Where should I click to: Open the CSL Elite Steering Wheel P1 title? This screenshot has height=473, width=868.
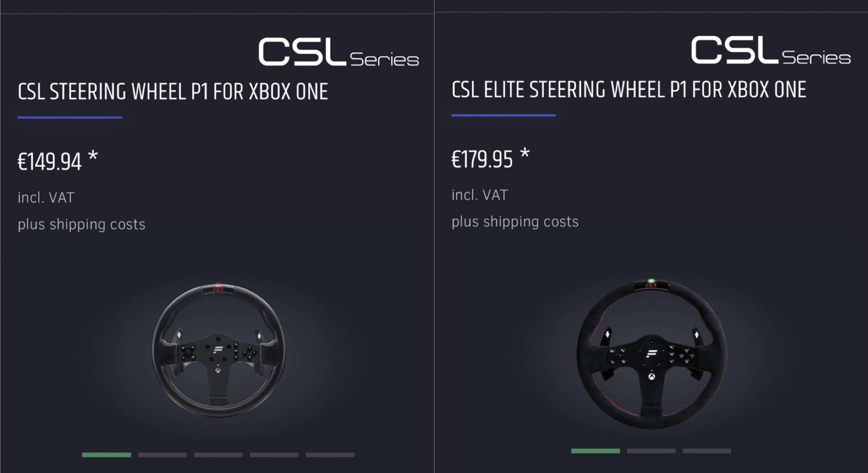point(628,90)
